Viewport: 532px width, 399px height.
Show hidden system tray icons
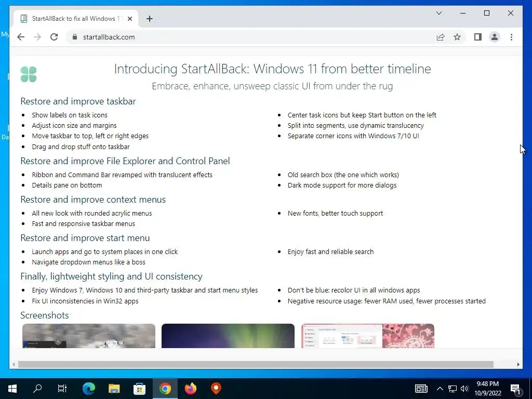pyautogui.click(x=440, y=389)
